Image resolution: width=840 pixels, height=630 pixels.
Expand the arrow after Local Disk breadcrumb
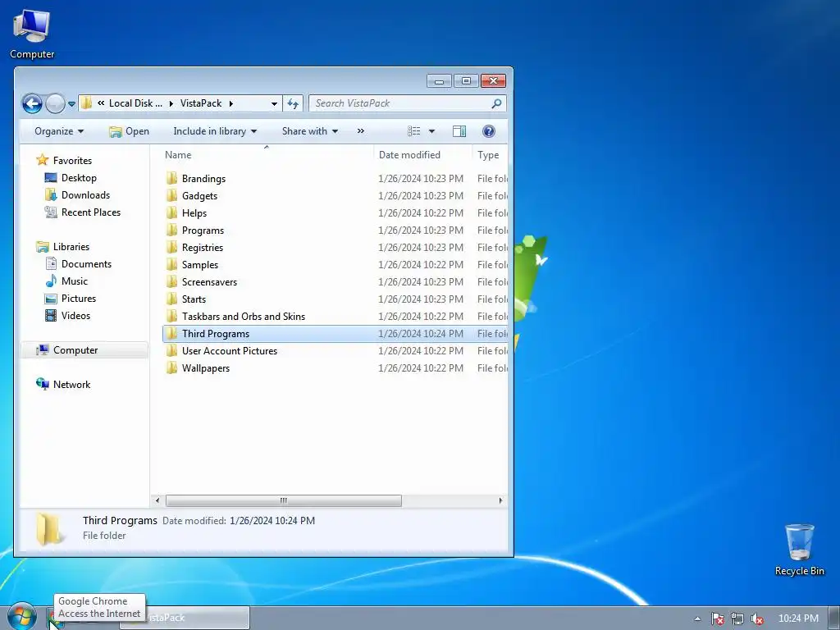pyautogui.click(x=171, y=103)
